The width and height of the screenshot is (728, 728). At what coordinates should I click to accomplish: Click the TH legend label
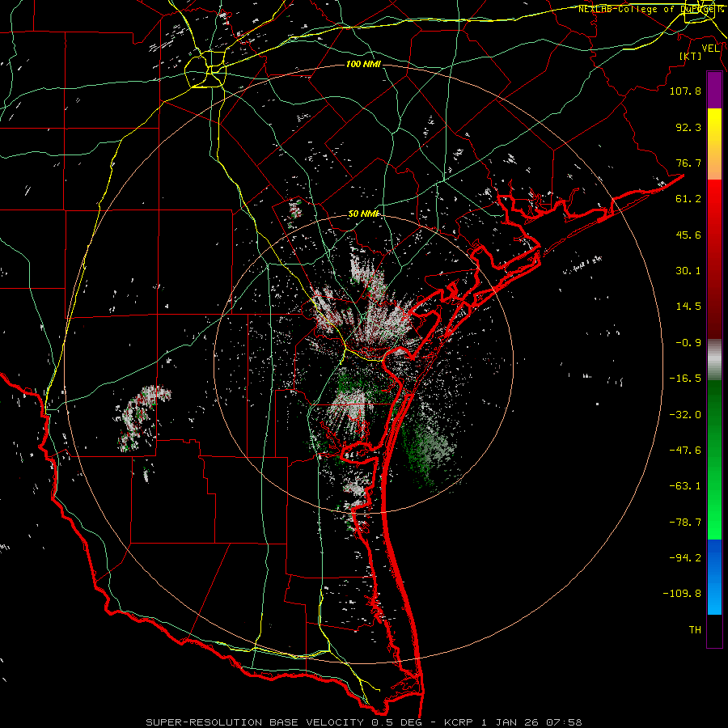coord(695,630)
